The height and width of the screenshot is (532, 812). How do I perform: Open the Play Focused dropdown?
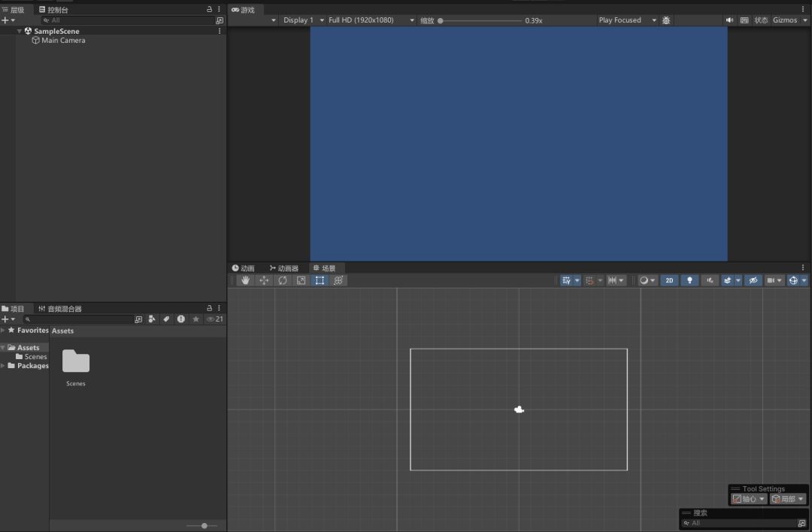[x=627, y=20]
